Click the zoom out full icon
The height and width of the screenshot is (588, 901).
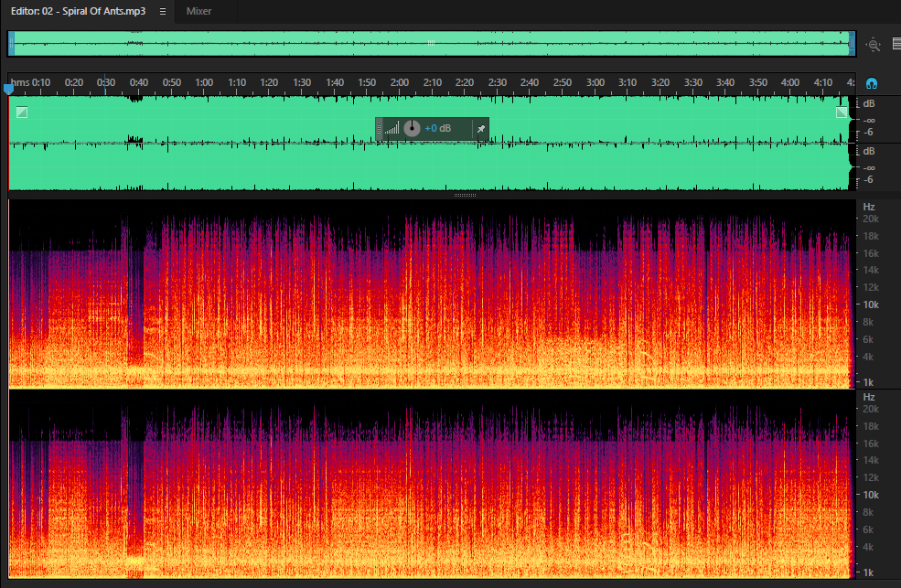pos(874,45)
